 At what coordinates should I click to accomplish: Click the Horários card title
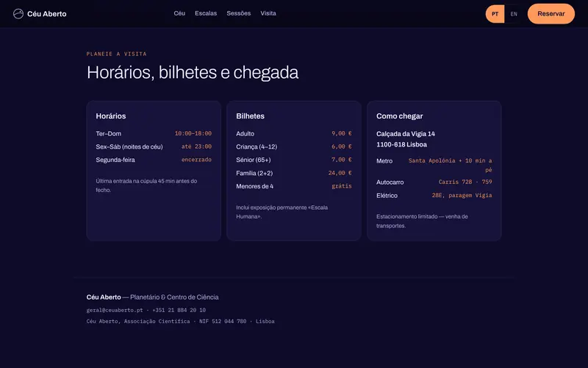click(111, 116)
